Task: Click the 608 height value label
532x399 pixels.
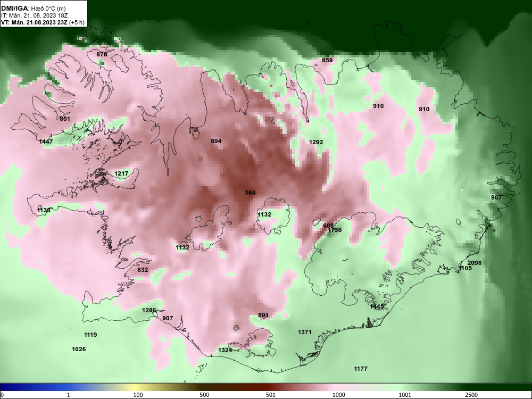Action: click(328, 226)
